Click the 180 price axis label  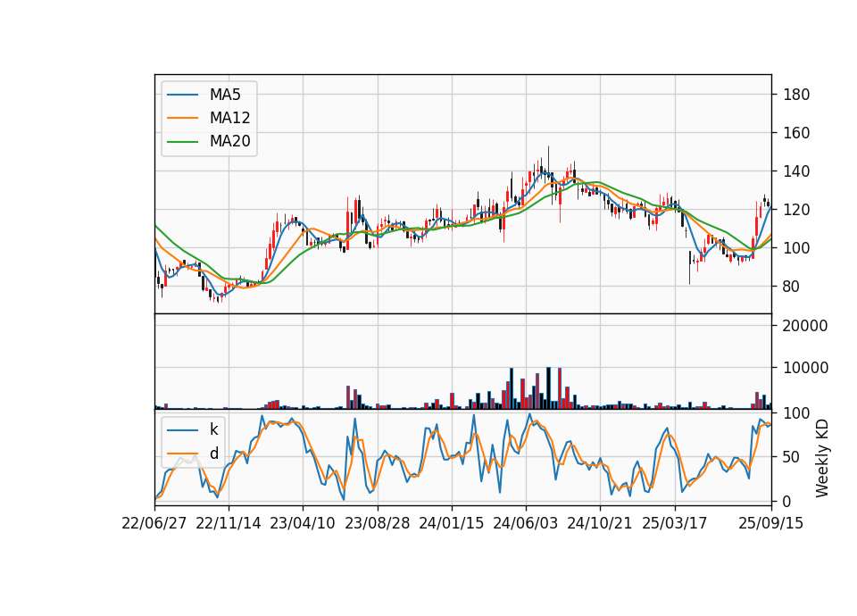click(796, 95)
